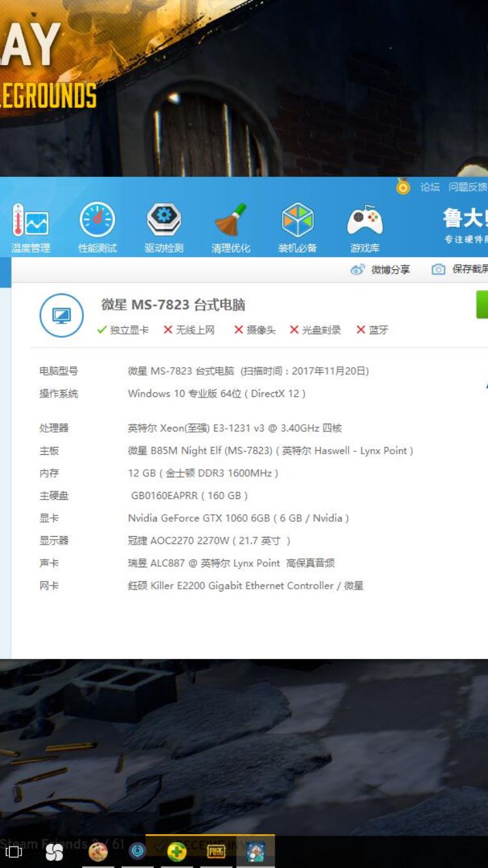Open the green plus 360 taskbar app
Viewport: 488px width, 868px height.
tap(177, 852)
